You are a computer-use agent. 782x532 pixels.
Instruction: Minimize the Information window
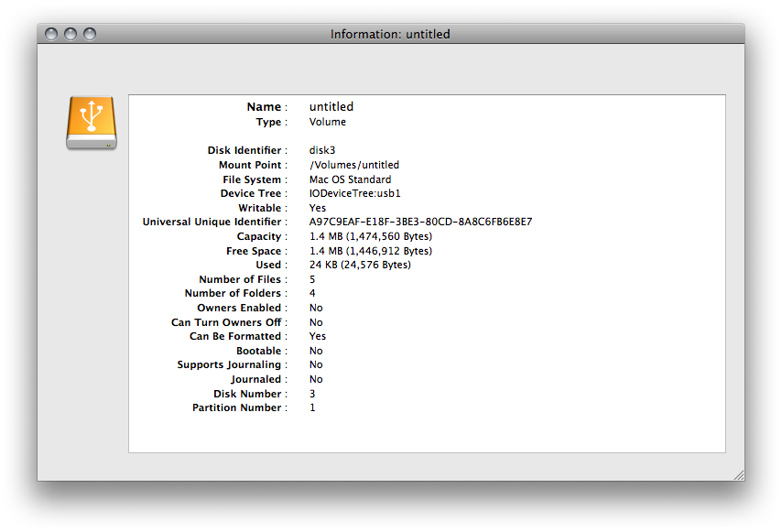[x=71, y=34]
